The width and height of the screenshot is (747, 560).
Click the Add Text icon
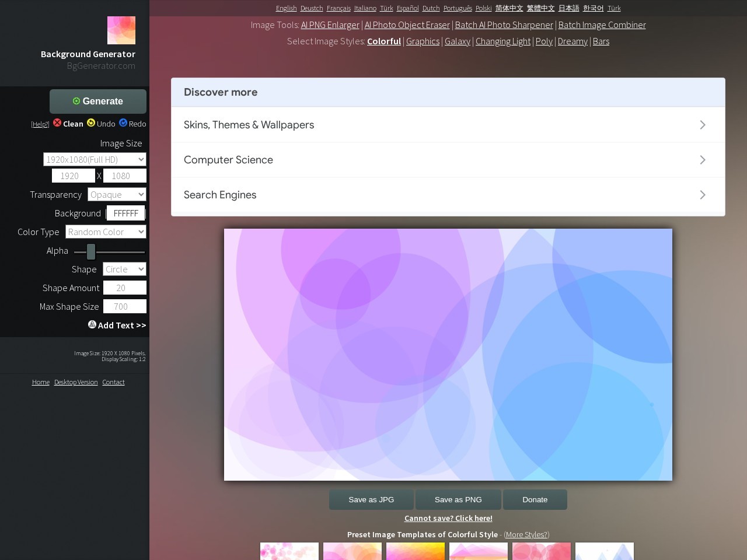92,324
